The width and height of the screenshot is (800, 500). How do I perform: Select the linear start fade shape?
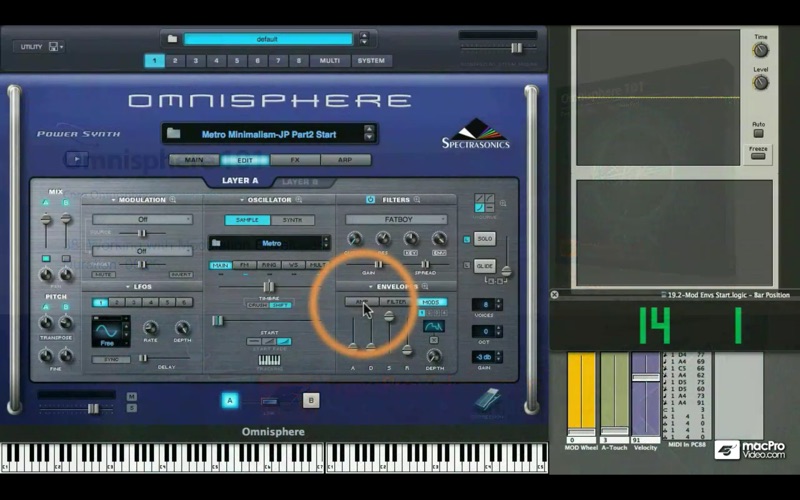pyautogui.click(x=269, y=341)
